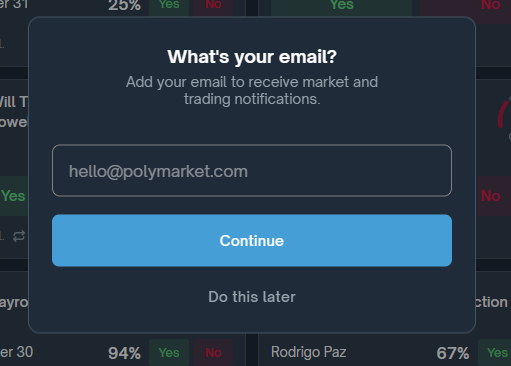The height and width of the screenshot is (366, 511).
Task: Choose Do this later
Action: tap(252, 297)
